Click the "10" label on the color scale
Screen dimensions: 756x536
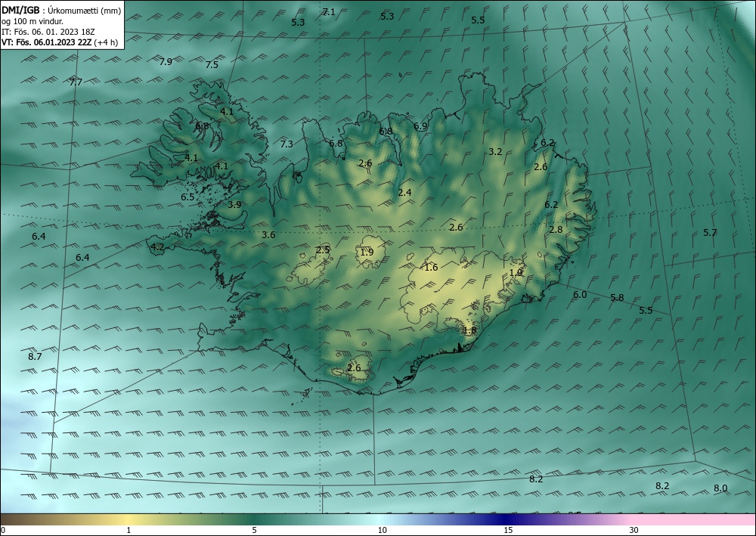tap(382, 531)
